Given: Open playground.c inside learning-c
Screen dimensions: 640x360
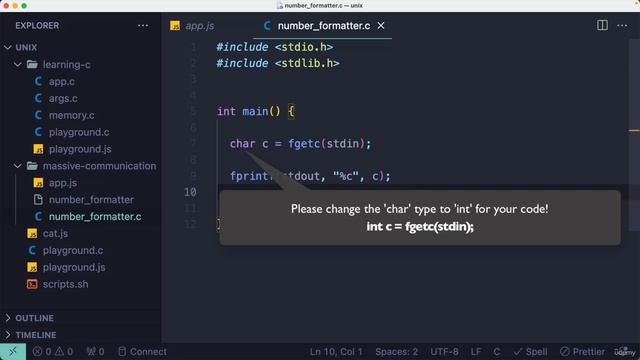Looking at the screenshot, I should coord(79,132).
